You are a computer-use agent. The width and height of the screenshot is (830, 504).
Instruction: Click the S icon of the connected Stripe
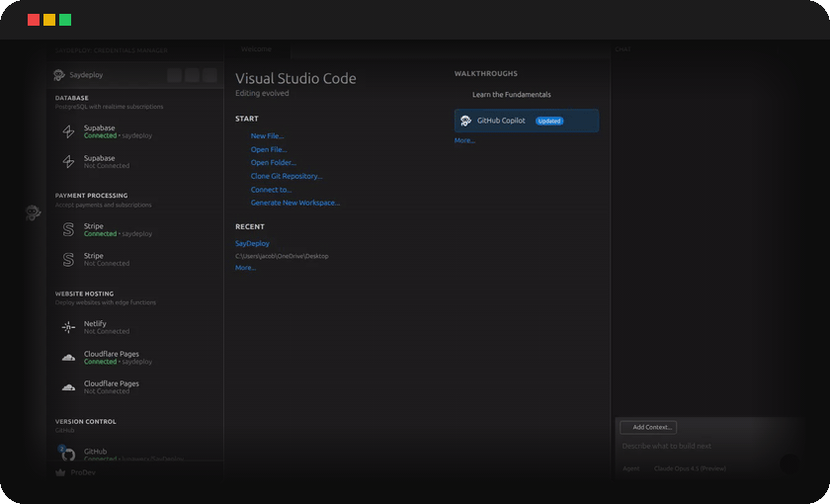tap(68, 229)
